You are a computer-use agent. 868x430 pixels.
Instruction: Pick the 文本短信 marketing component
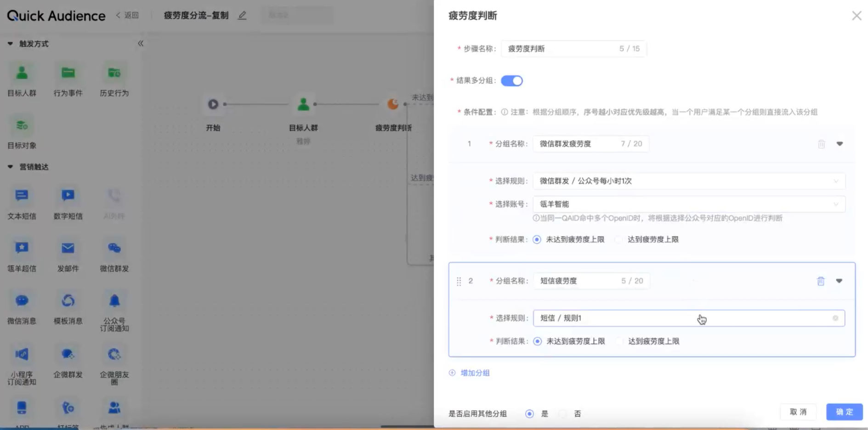point(22,196)
